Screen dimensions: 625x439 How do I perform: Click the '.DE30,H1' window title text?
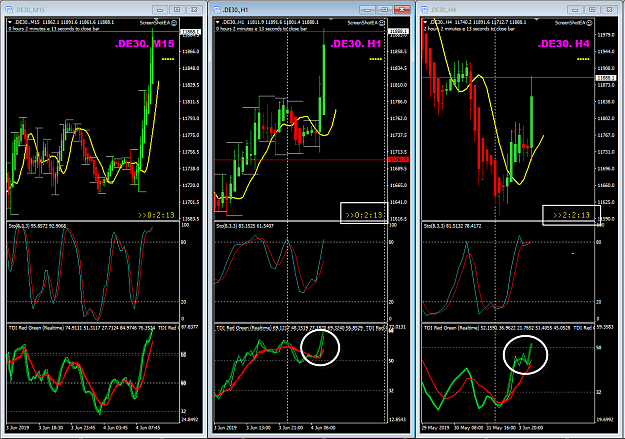point(236,10)
